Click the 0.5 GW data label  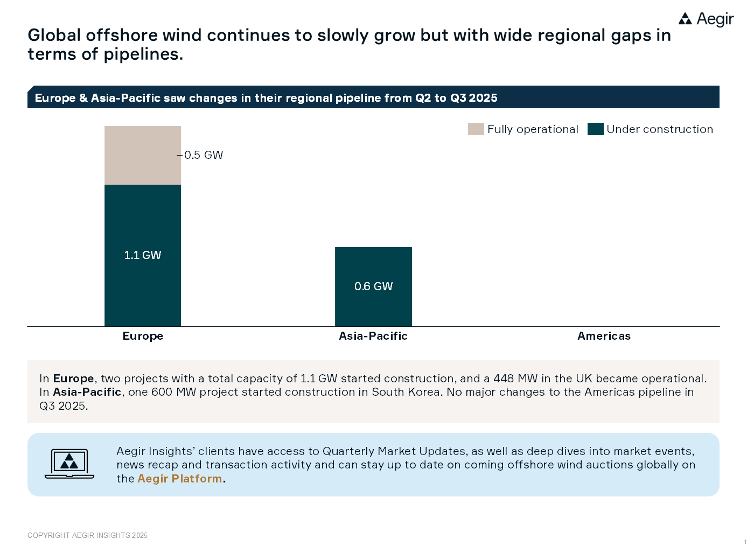203,155
